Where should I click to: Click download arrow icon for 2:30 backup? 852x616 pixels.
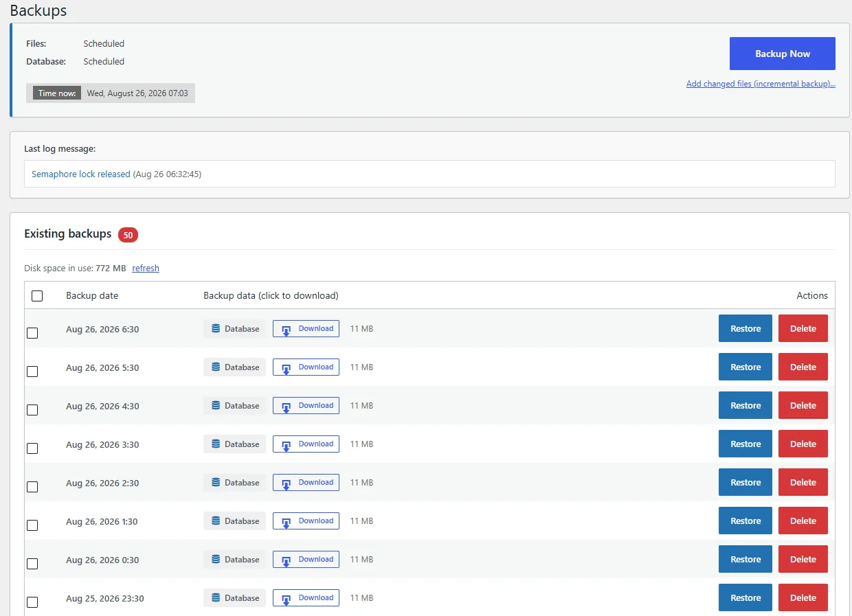click(x=287, y=484)
